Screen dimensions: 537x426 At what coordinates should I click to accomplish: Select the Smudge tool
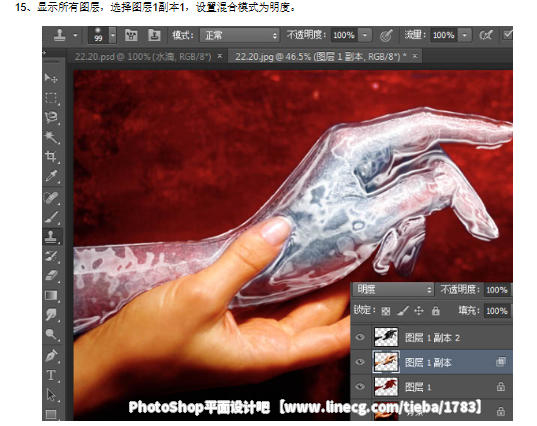pos(51,314)
